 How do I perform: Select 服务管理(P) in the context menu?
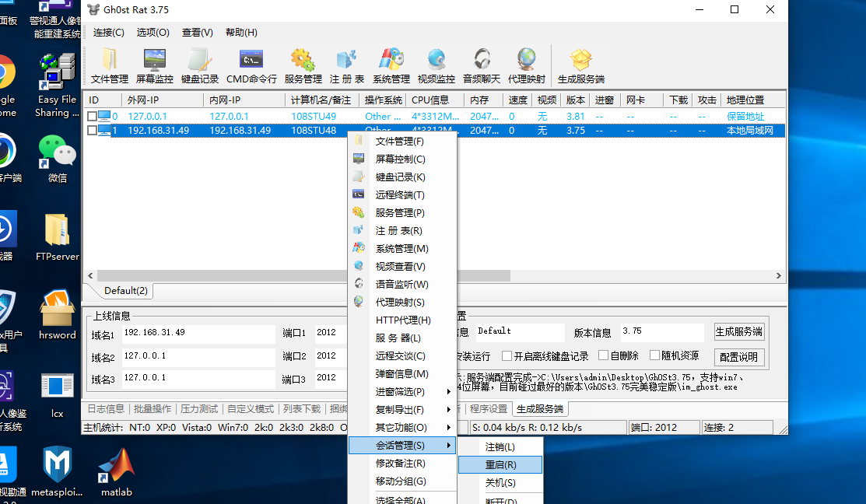point(402,212)
